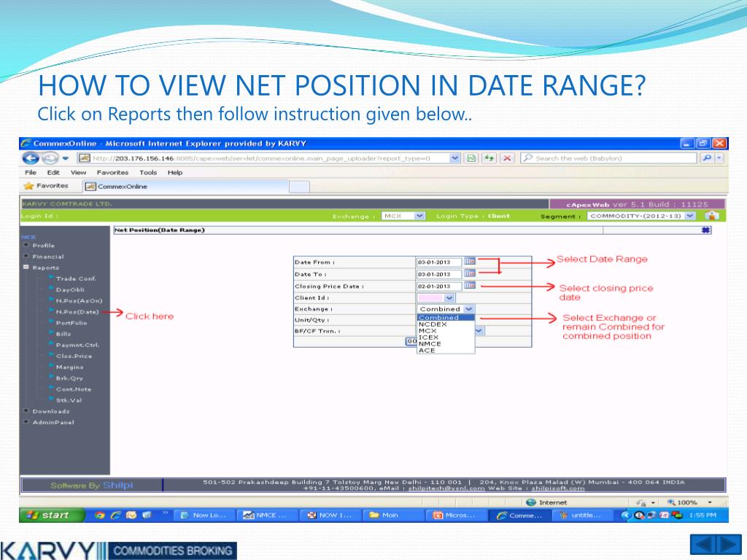Open the Edit menu
Viewport: 747px width, 560px height.
coord(53,172)
